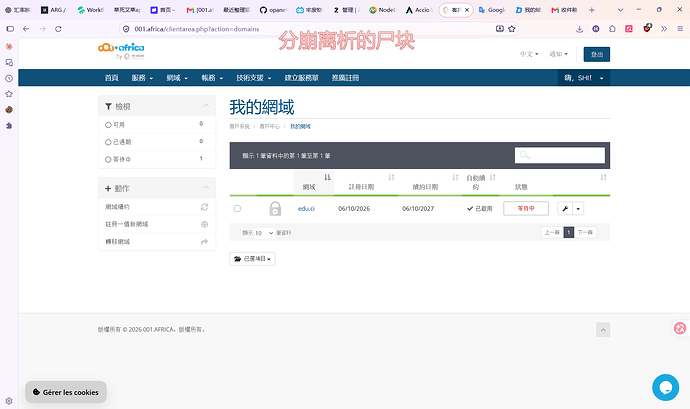Click the browser sidebar history clock icon
The height and width of the screenshot is (409, 690).
click(9, 78)
